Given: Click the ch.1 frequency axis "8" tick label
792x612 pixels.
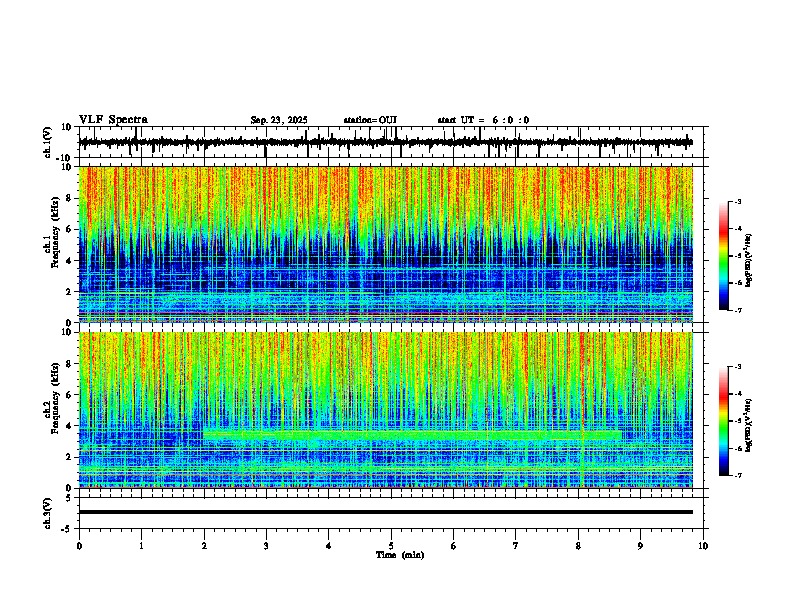Looking at the screenshot, I should [69, 198].
